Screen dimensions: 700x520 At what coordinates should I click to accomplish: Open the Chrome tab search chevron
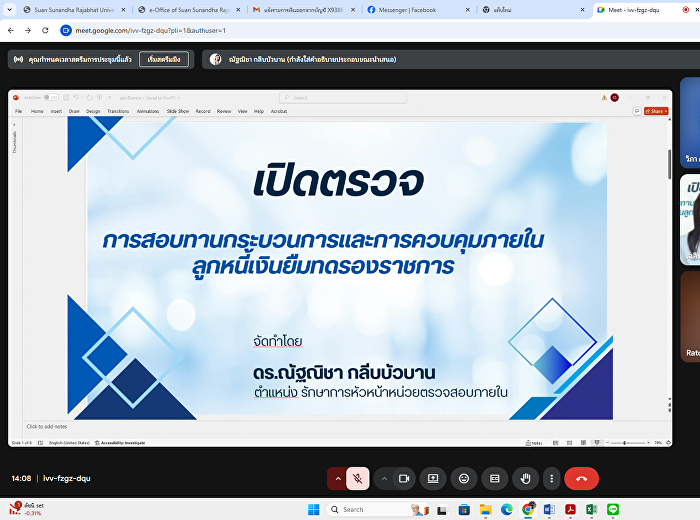pyautogui.click(x=9, y=9)
